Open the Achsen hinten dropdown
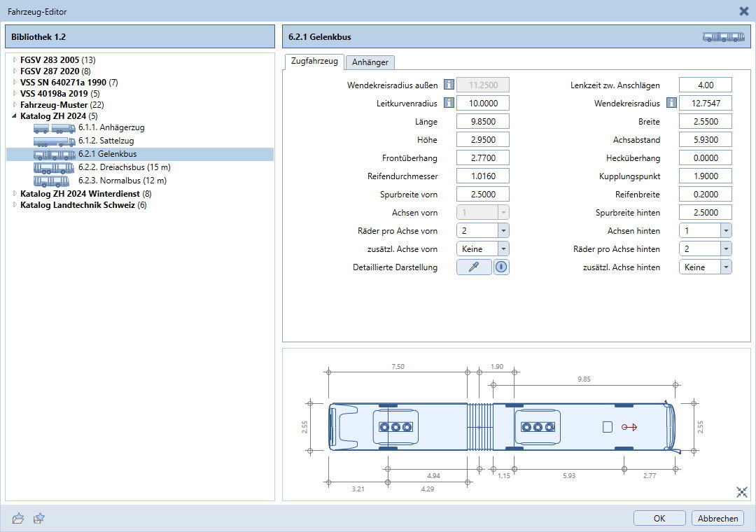The height and width of the screenshot is (532, 756). [725, 230]
